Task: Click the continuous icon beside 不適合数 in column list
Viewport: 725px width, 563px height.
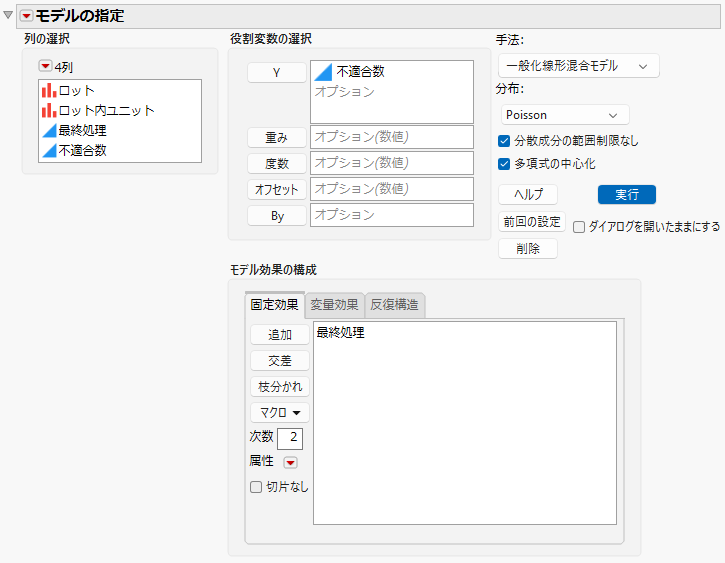Action: pos(49,151)
